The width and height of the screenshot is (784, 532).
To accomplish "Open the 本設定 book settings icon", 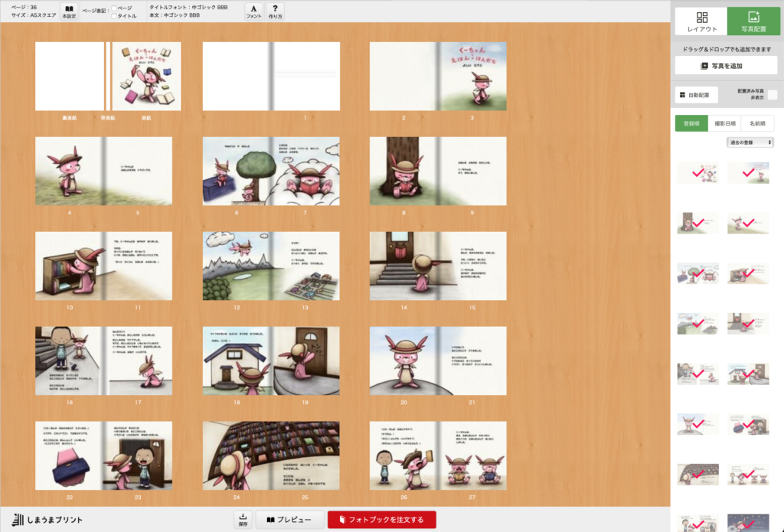I will pos(69,11).
